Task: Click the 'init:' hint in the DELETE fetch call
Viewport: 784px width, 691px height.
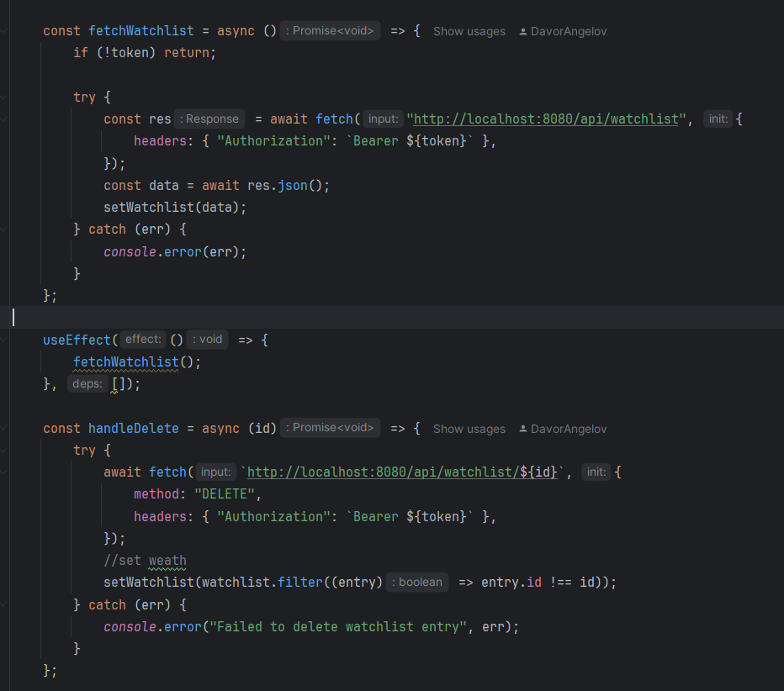Action: 596,472
